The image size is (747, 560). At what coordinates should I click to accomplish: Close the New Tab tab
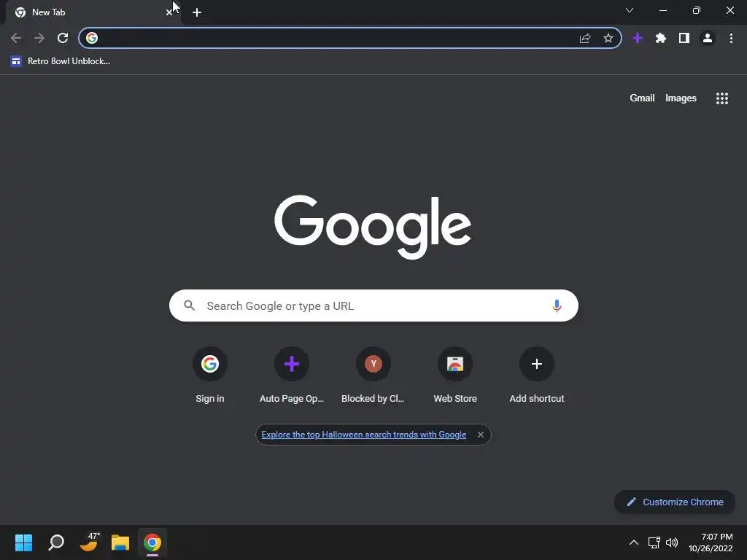pos(169,12)
